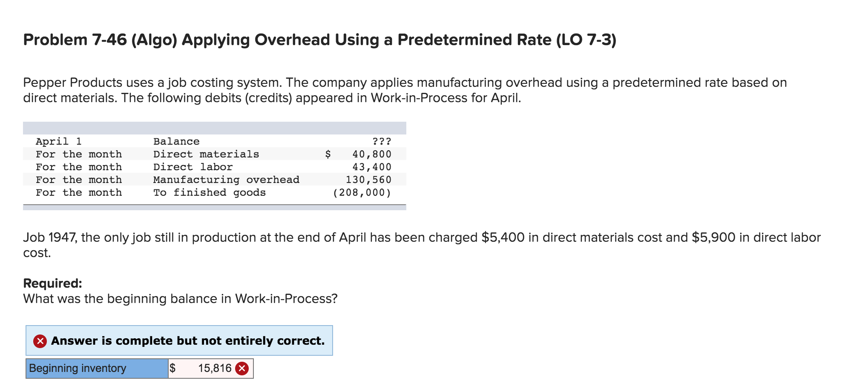Click the For the month label on Direct labor row
868x383 pixels.
[x=79, y=166]
